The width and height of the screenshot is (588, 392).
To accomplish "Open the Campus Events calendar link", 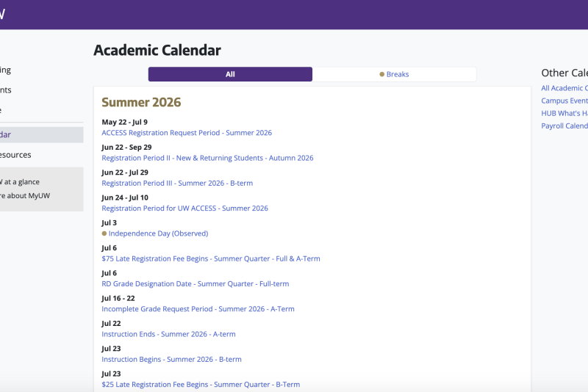I will (x=564, y=101).
